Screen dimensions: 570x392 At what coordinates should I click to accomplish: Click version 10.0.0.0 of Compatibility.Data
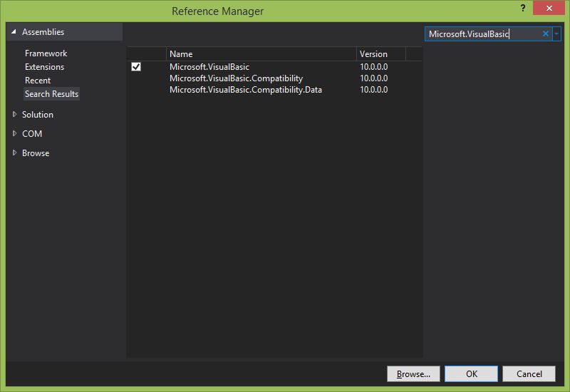pos(373,90)
